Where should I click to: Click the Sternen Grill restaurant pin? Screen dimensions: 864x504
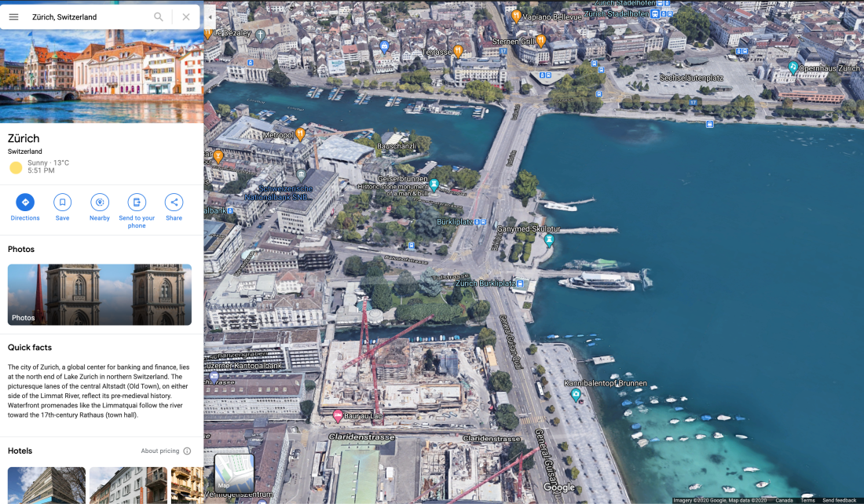(x=541, y=40)
